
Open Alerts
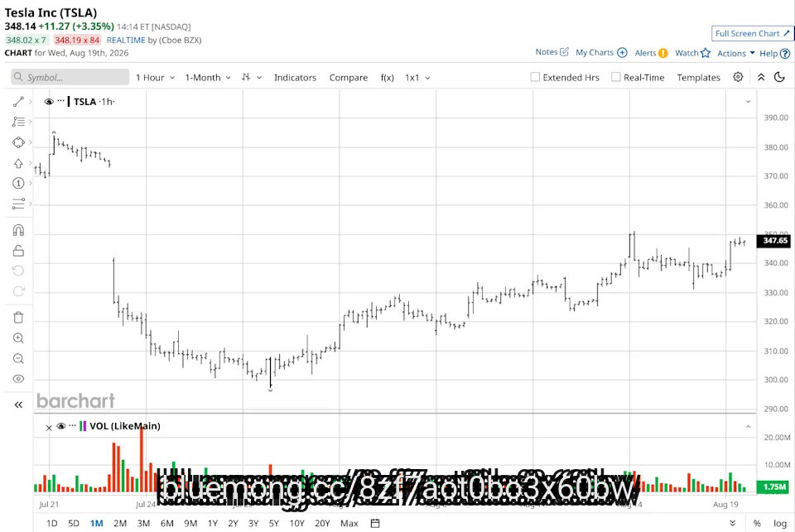(651, 53)
